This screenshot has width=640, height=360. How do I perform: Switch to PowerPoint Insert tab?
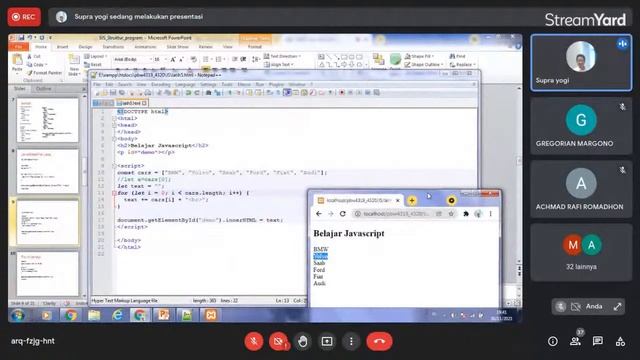(62, 47)
